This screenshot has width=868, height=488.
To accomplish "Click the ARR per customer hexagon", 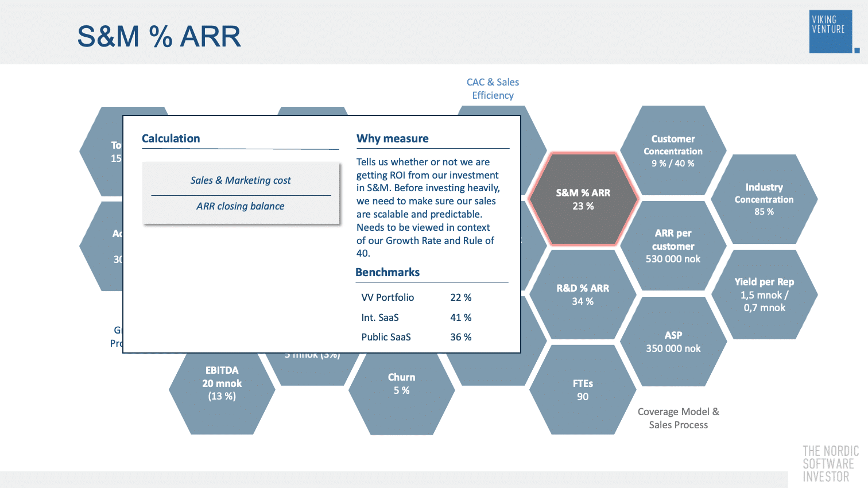I will click(673, 246).
